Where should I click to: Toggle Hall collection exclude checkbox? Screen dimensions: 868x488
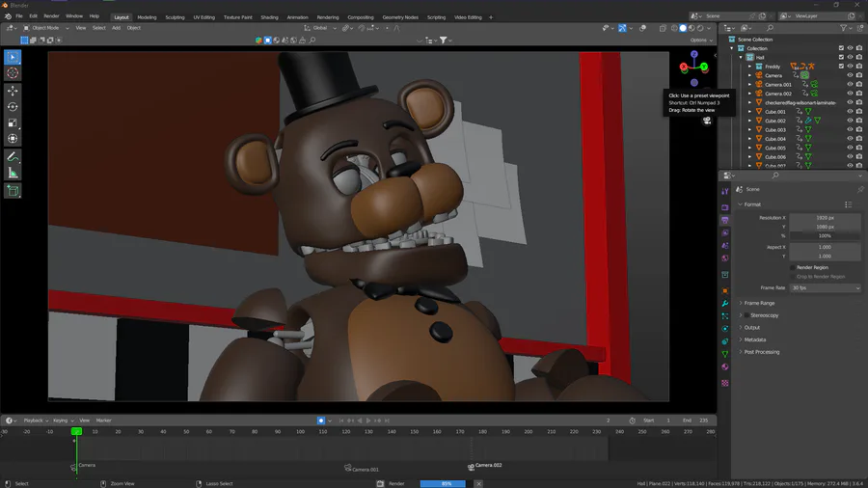[841, 57]
